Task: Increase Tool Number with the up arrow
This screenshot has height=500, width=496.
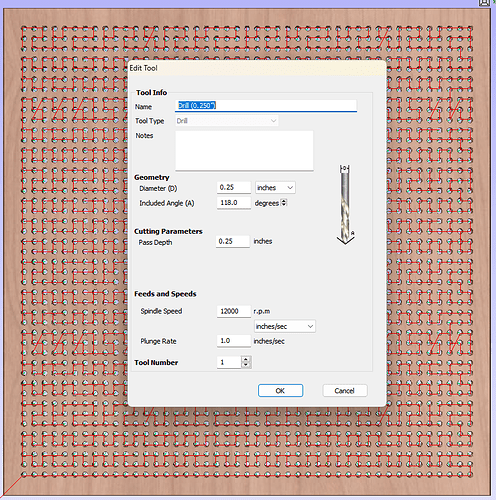Action: pyautogui.click(x=246, y=359)
